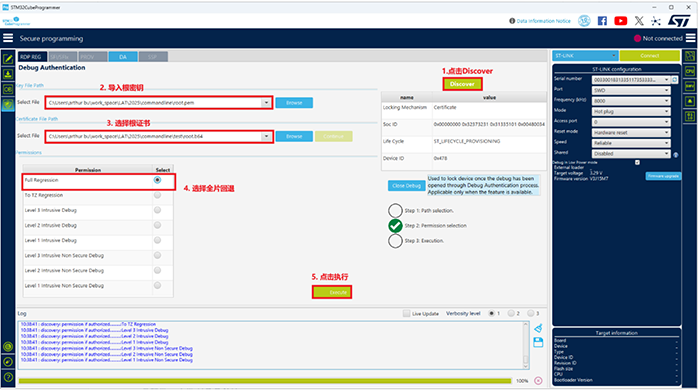Expand the key file path dropdown

point(267,103)
